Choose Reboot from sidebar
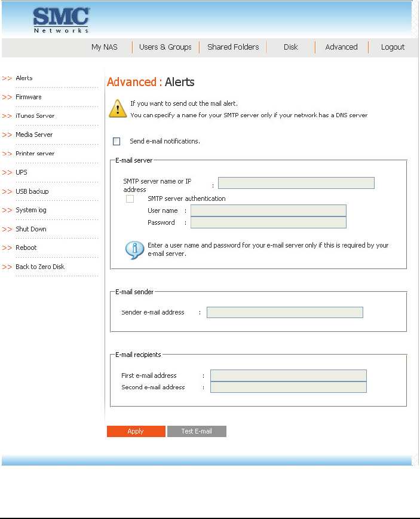 [x=26, y=248]
